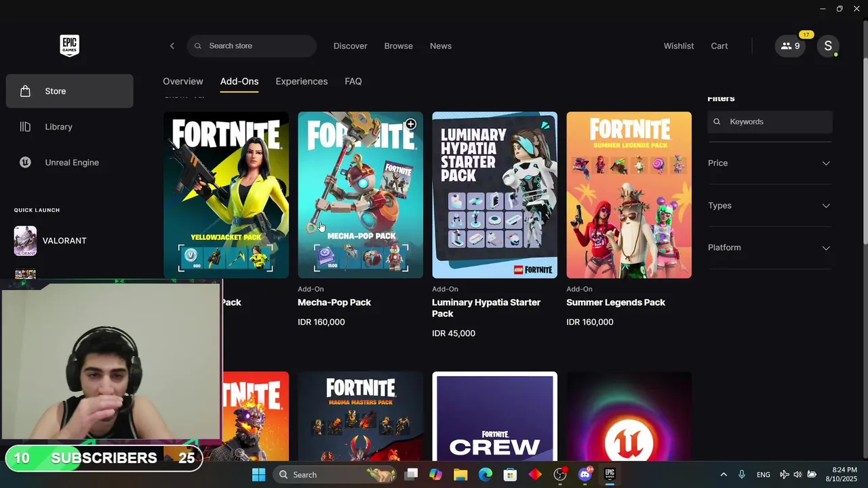Image resolution: width=868 pixels, height=488 pixels.
Task: Click the search icon in Keywords filter
Action: (x=717, y=122)
